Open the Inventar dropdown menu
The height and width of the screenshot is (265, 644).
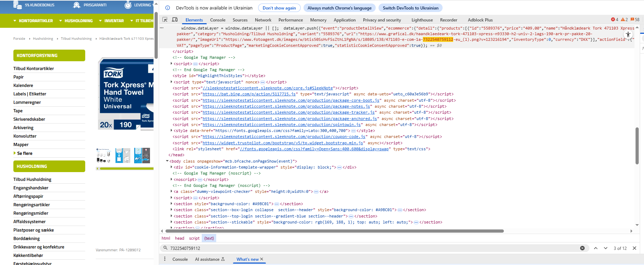(x=112, y=21)
